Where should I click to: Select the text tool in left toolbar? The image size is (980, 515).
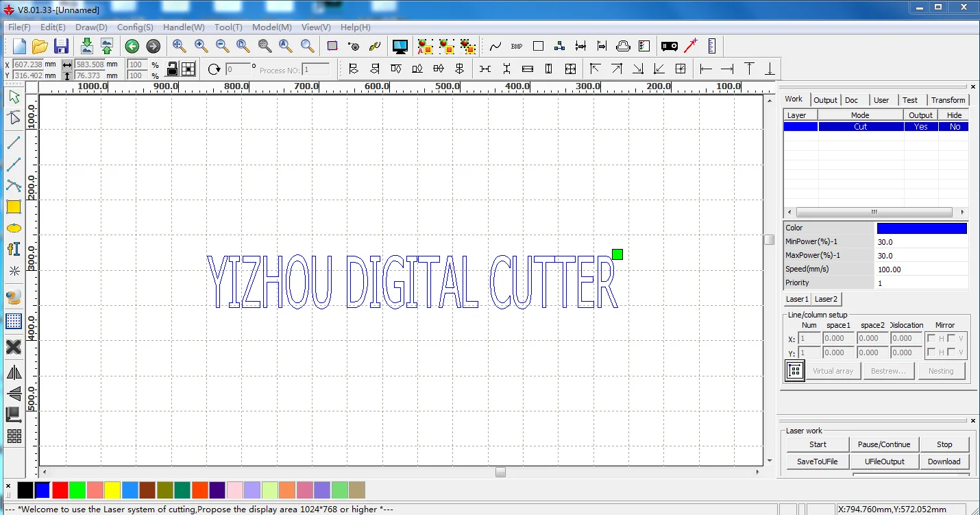click(x=14, y=249)
